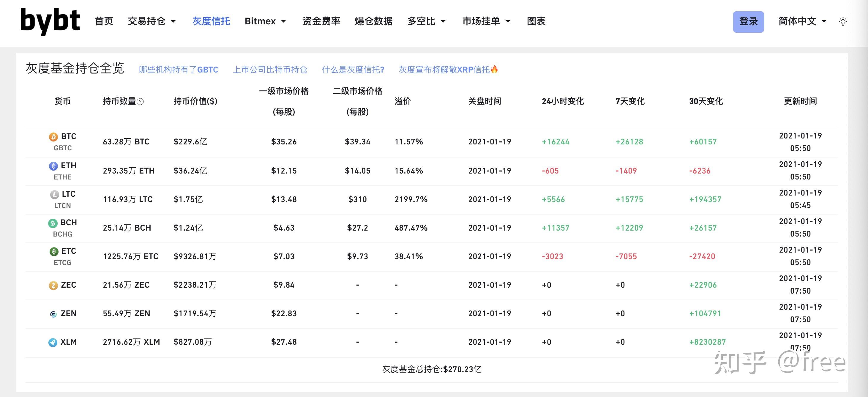
Task: Click the BCH coin icon
Action: (53, 223)
